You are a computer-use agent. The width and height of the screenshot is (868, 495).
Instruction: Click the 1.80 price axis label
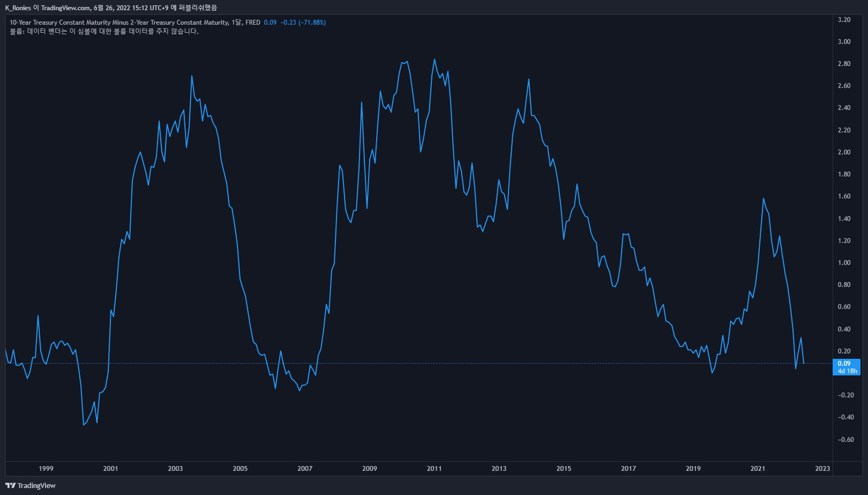coord(844,174)
